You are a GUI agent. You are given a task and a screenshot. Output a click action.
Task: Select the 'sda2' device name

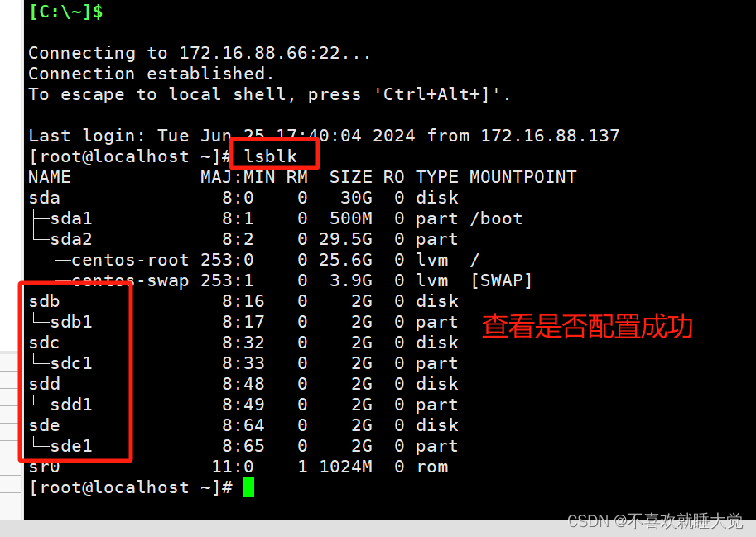tap(71, 239)
